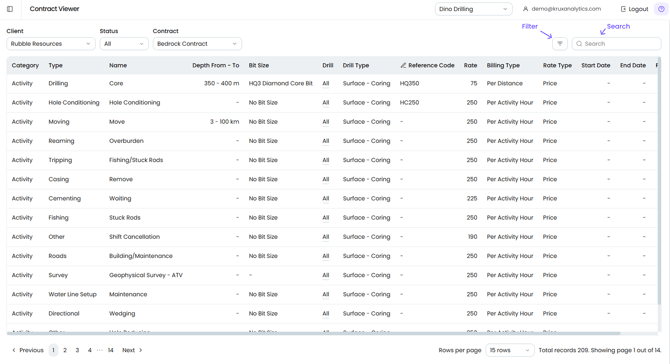Click the Water Line Setup type cell
The width and height of the screenshot is (670, 364).
[73, 294]
